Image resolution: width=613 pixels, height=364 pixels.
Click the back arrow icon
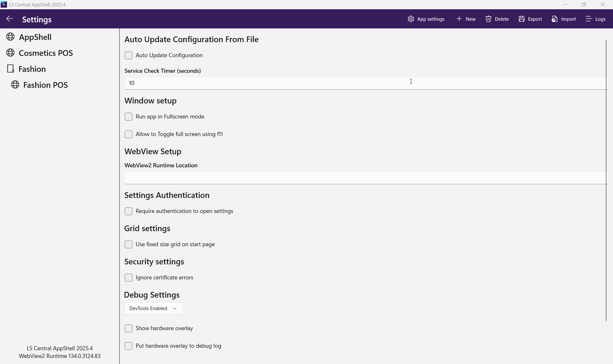point(10,19)
